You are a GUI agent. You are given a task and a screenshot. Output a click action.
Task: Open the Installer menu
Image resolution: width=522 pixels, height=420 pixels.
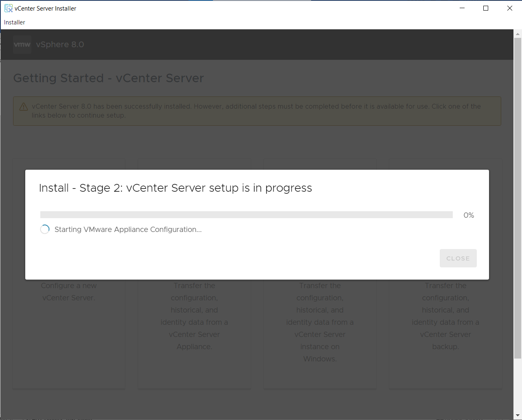pos(15,22)
